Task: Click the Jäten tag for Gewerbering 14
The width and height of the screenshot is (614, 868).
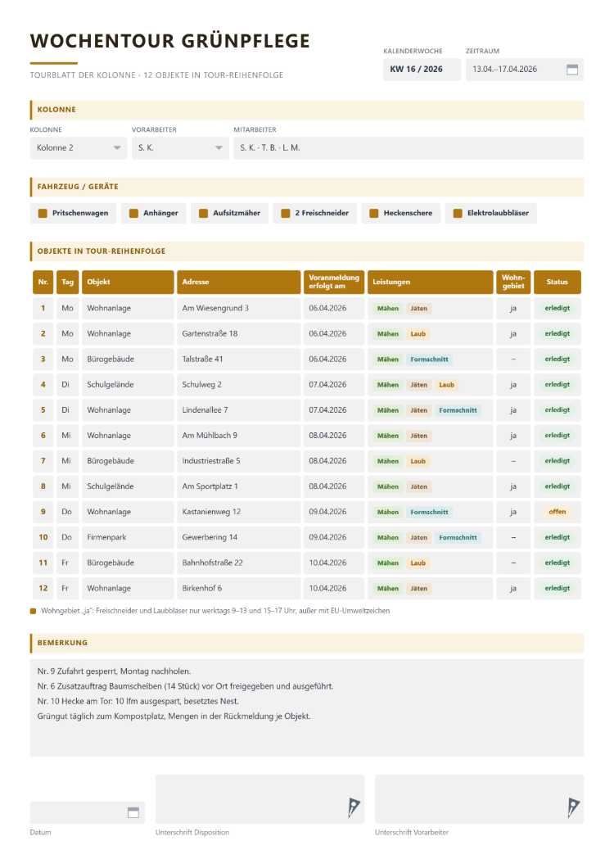Action: pos(418,537)
